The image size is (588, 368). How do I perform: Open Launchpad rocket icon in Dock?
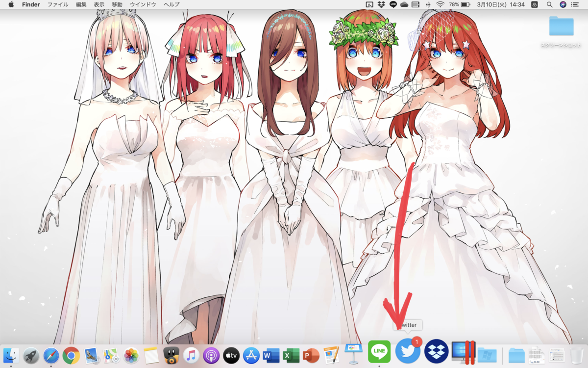point(31,355)
